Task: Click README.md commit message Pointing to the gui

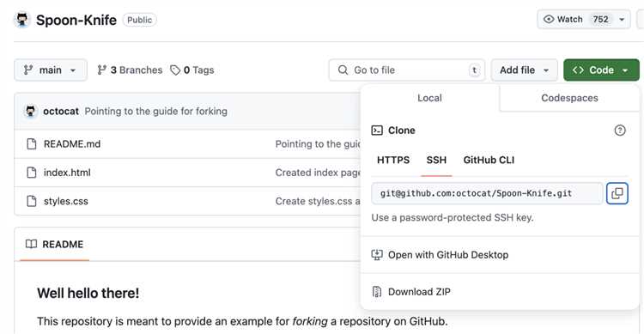Action: 318,143
